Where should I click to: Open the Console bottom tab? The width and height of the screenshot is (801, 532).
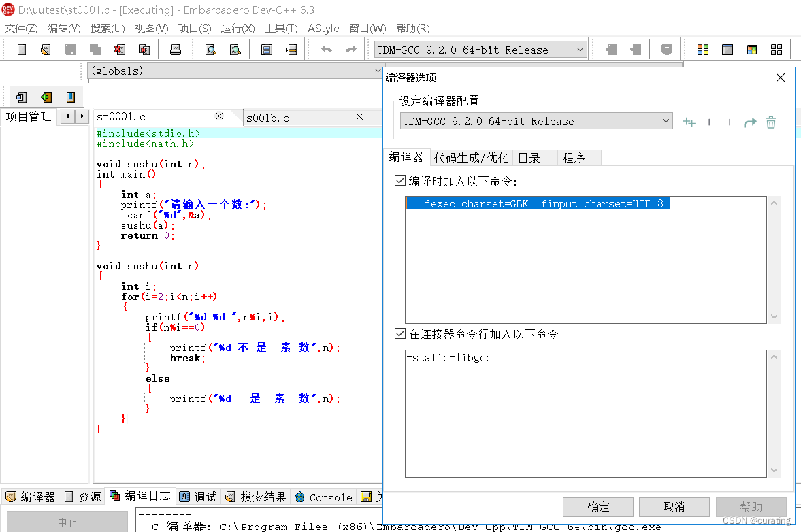coord(324,497)
